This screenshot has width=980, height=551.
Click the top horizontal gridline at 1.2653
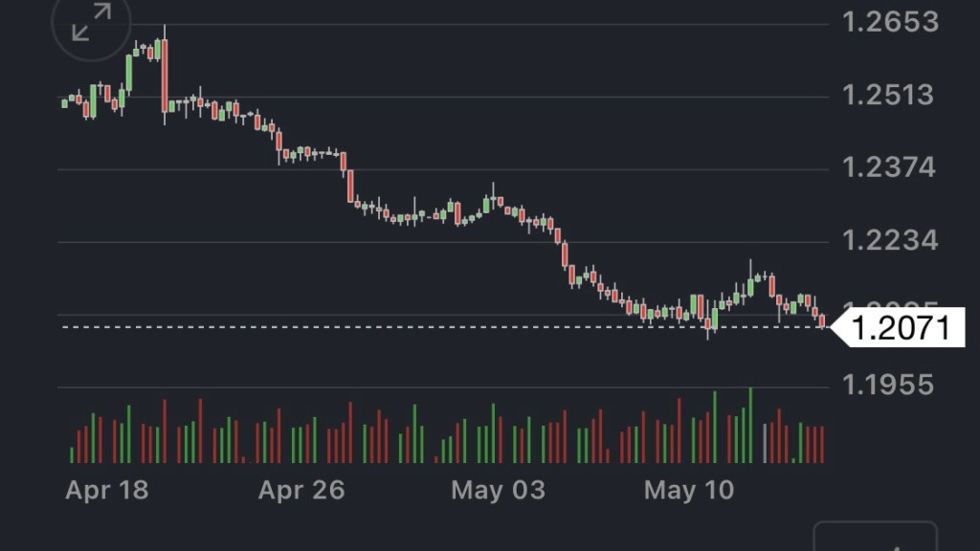[479, 24]
